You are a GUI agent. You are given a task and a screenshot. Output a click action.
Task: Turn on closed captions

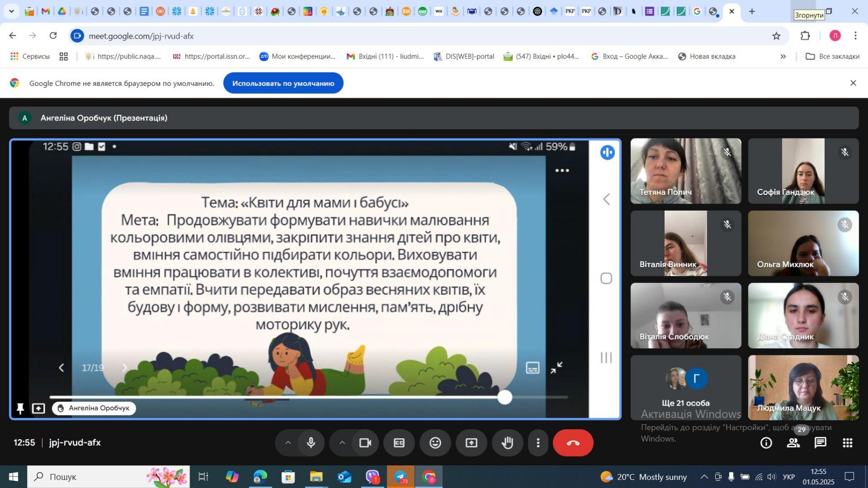(x=399, y=443)
